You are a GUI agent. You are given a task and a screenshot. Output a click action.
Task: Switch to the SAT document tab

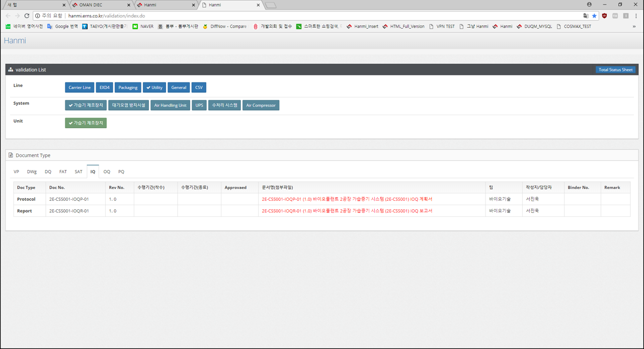[x=78, y=171]
